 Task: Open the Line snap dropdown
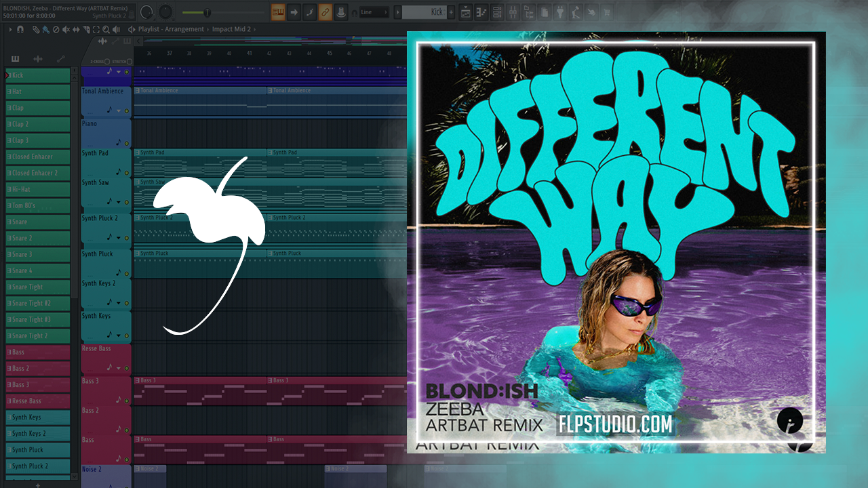point(374,12)
